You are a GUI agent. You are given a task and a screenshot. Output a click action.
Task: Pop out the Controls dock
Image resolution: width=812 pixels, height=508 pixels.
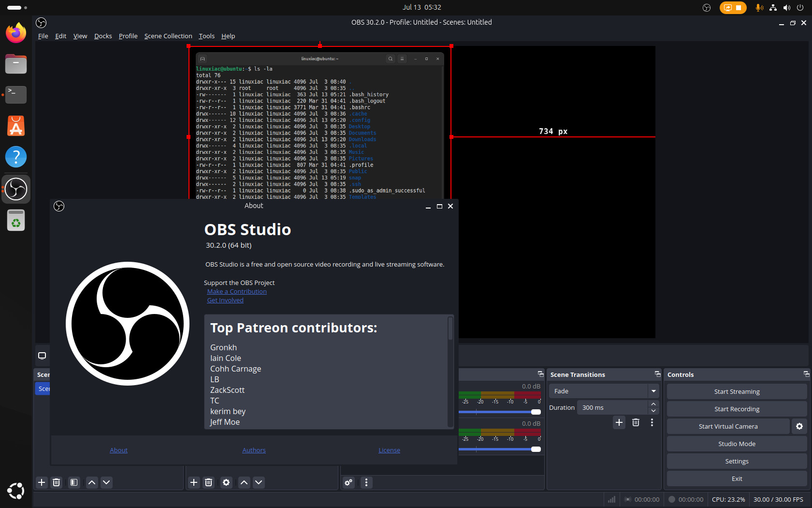pyautogui.click(x=806, y=374)
